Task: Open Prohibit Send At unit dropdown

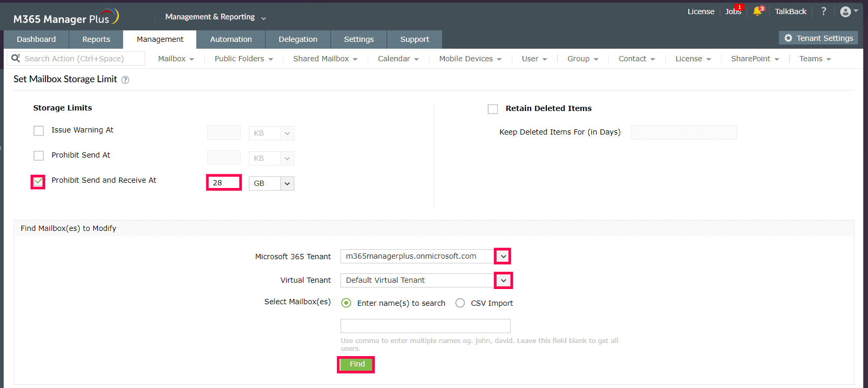Action: pos(271,158)
